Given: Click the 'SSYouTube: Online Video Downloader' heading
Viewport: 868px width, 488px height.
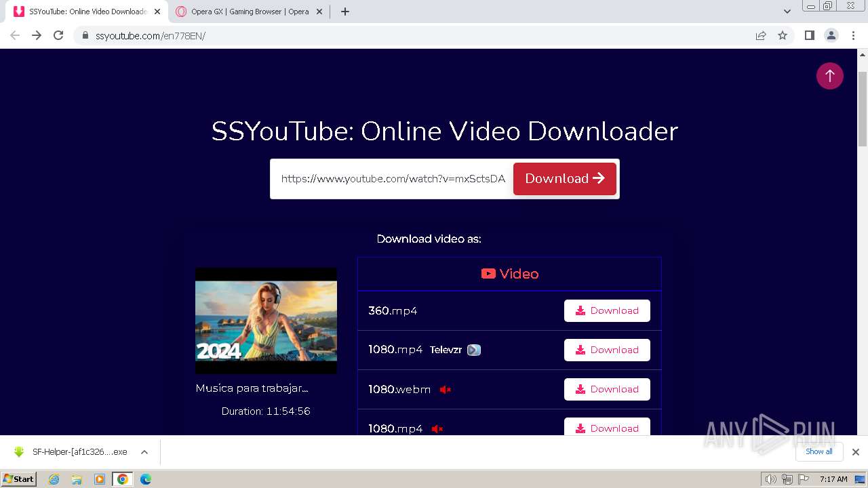Looking at the screenshot, I should pos(445,131).
